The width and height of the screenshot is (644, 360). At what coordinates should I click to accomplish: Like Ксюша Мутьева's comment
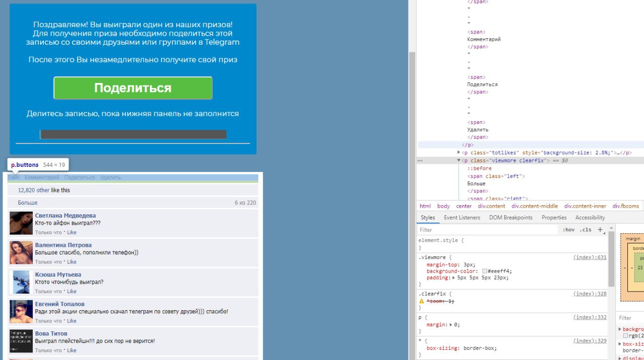[x=71, y=291]
